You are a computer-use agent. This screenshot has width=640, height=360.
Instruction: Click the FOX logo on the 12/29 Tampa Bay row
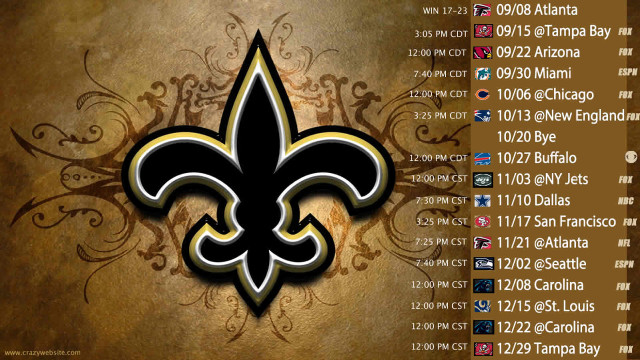pos(625,349)
